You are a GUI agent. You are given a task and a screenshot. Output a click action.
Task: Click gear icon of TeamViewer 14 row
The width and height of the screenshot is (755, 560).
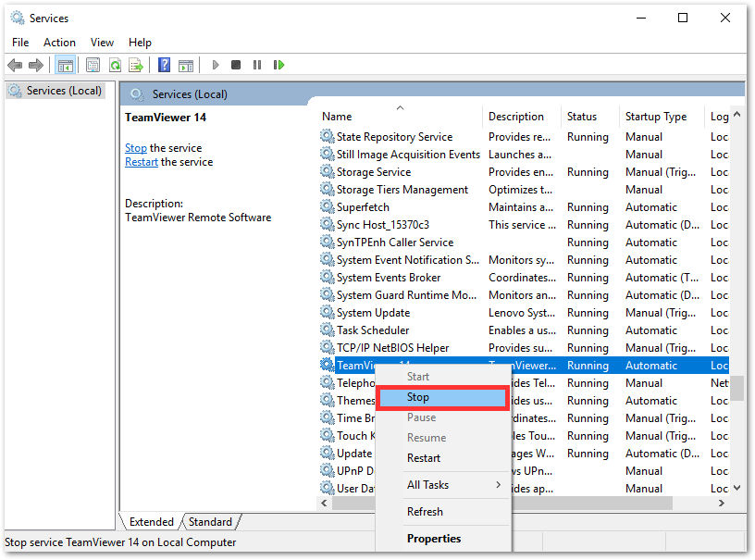(328, 365)
